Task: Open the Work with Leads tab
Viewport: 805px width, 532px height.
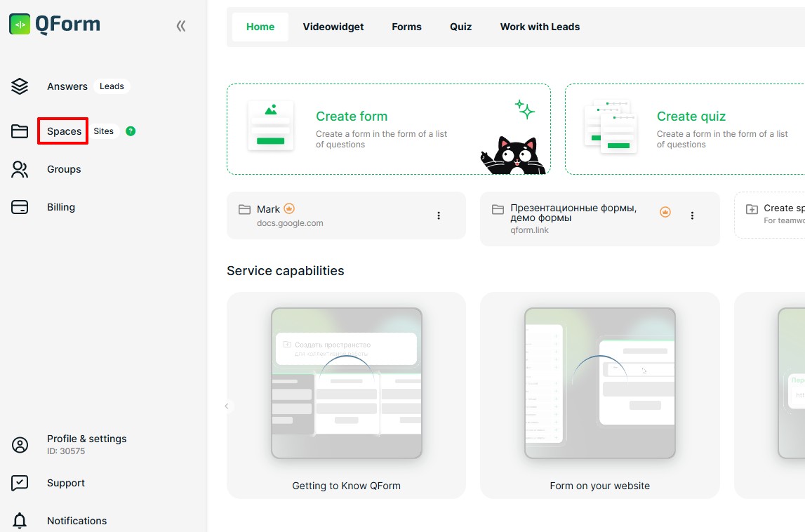Action: coord(540,27)
